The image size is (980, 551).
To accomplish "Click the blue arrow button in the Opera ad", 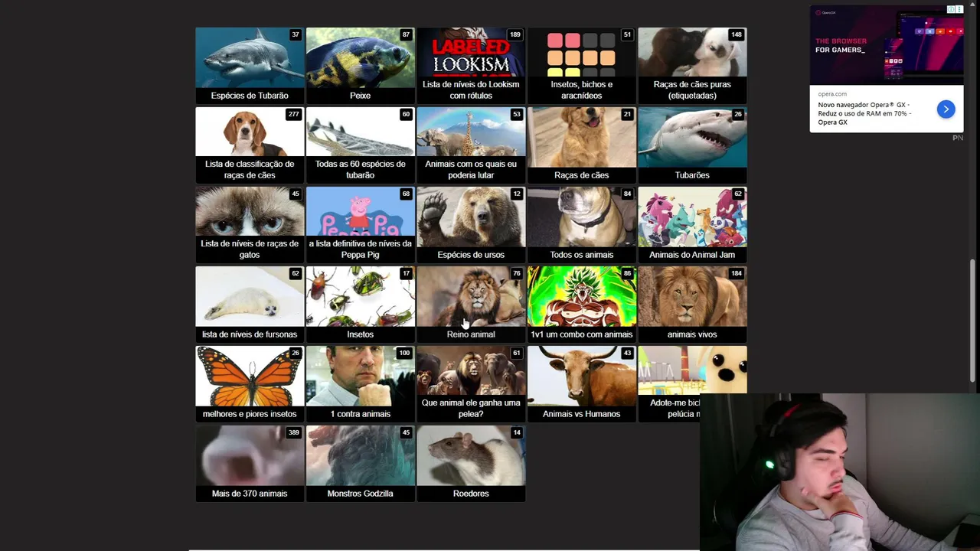I will coord(946,109).
